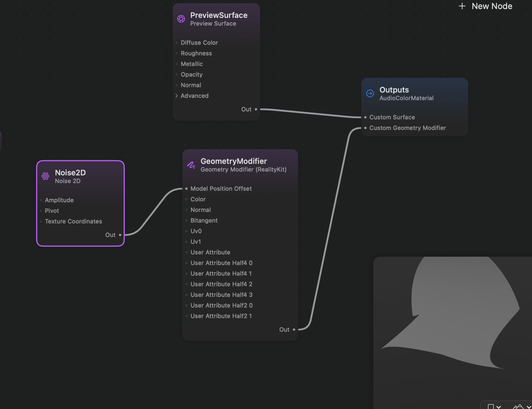Click the Custom Geometry Modifier input port dot

coord(365,128)
